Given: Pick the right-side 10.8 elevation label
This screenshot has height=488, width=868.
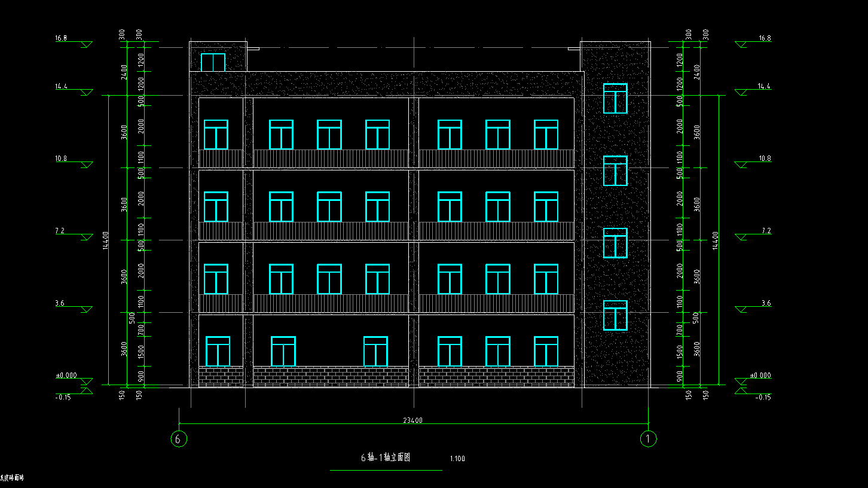Looking at the screenshot, I should tap(765, 159).
